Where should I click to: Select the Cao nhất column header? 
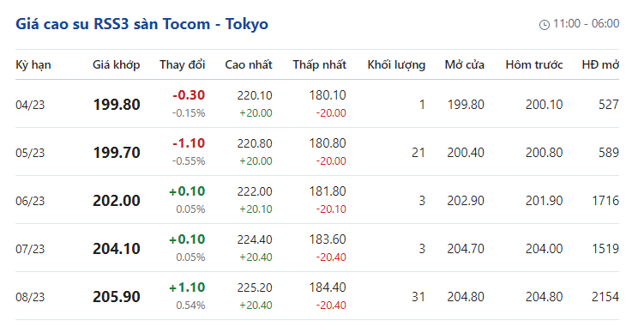[249, 64]
